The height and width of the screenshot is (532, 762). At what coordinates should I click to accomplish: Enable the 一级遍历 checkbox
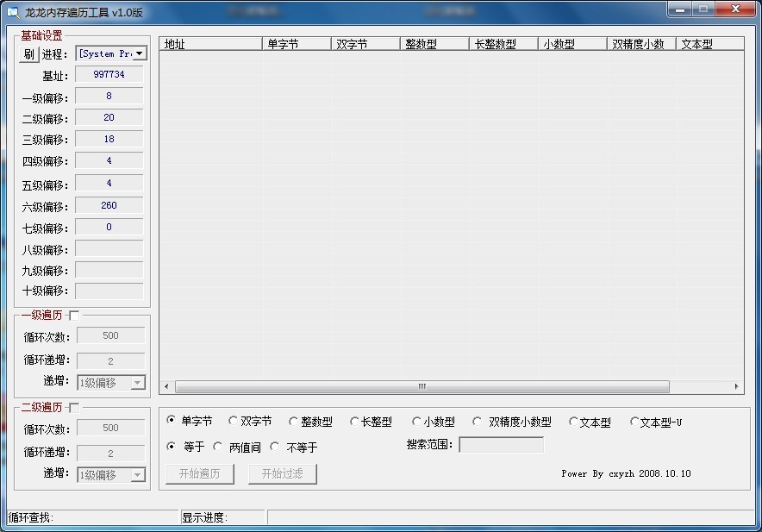coord(74,315)
